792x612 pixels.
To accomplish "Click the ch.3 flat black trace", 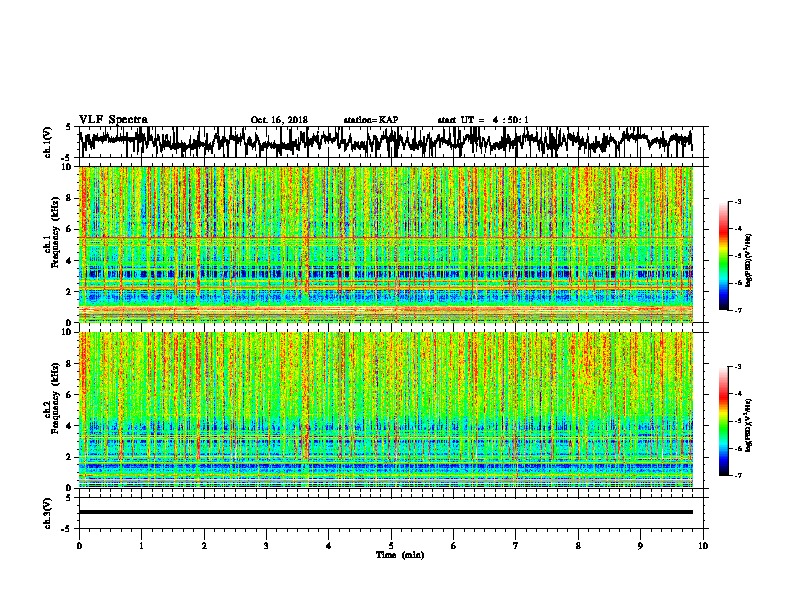I will pos(386,512).
